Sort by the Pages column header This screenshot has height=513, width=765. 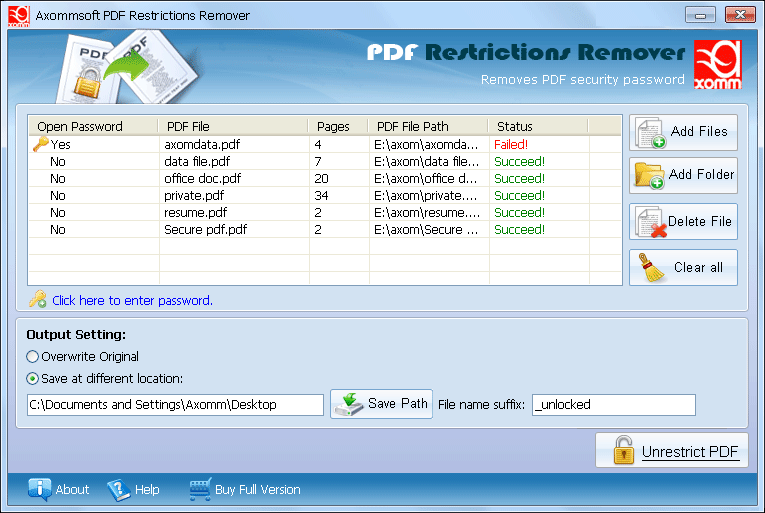tap(338, 126)
